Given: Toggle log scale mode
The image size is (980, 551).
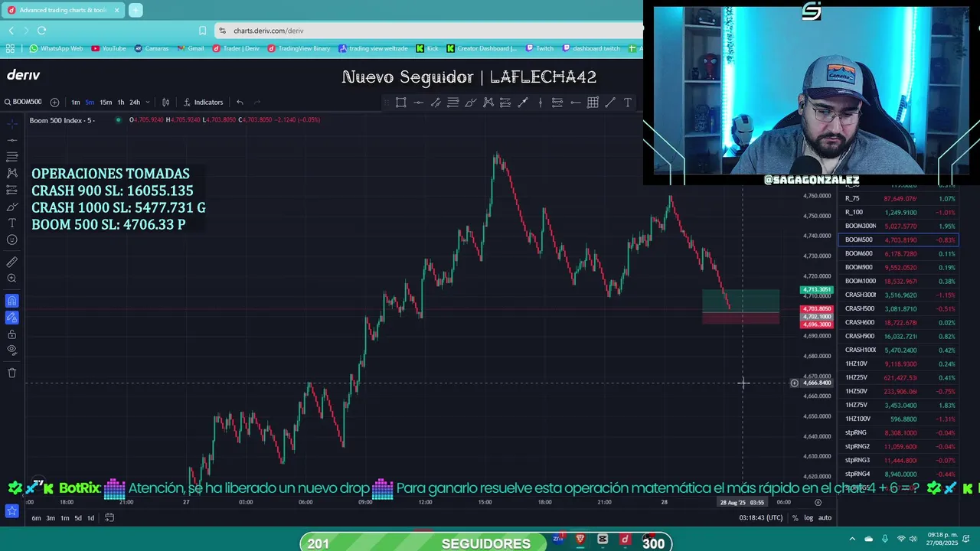Looking at the screenshot, I should tap(808, 518).
